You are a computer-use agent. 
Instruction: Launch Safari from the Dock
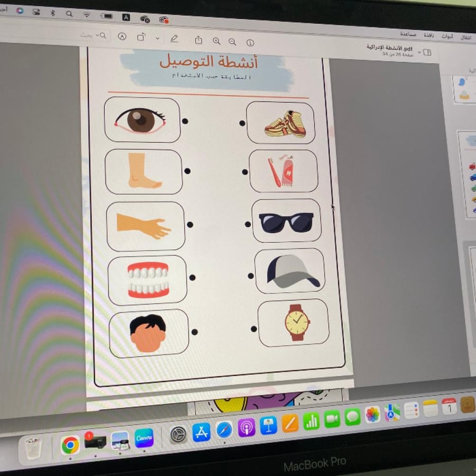pos(224,430)
